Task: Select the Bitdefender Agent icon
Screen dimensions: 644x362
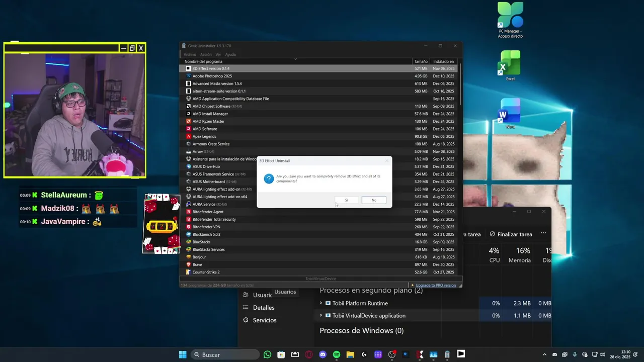Action: coord(189,212)
